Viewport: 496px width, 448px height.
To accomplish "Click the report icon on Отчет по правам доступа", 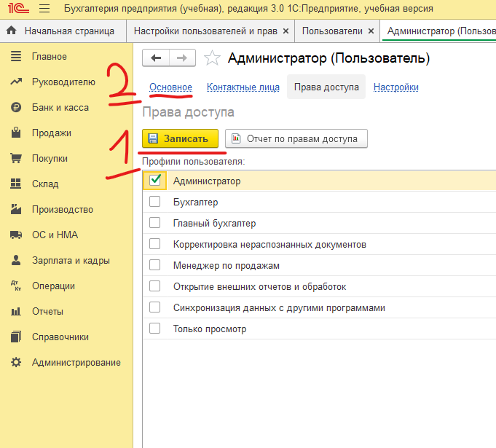I will [x=236, y=138].
